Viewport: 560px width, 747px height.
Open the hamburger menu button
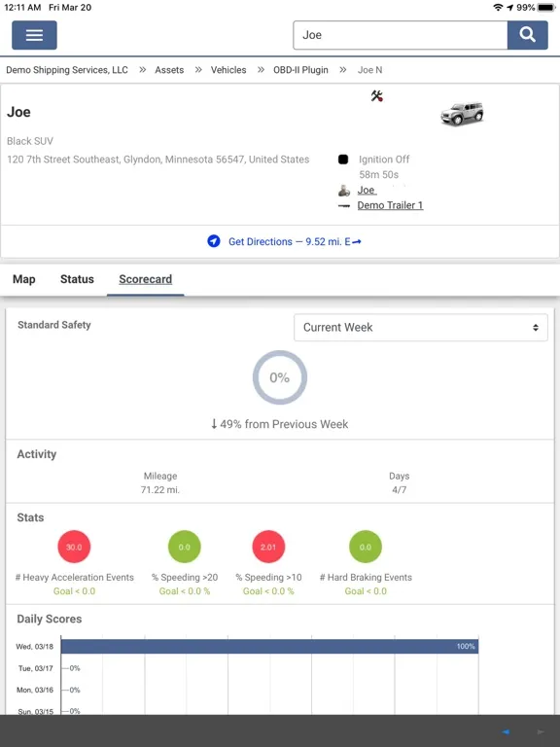point(34,35)
